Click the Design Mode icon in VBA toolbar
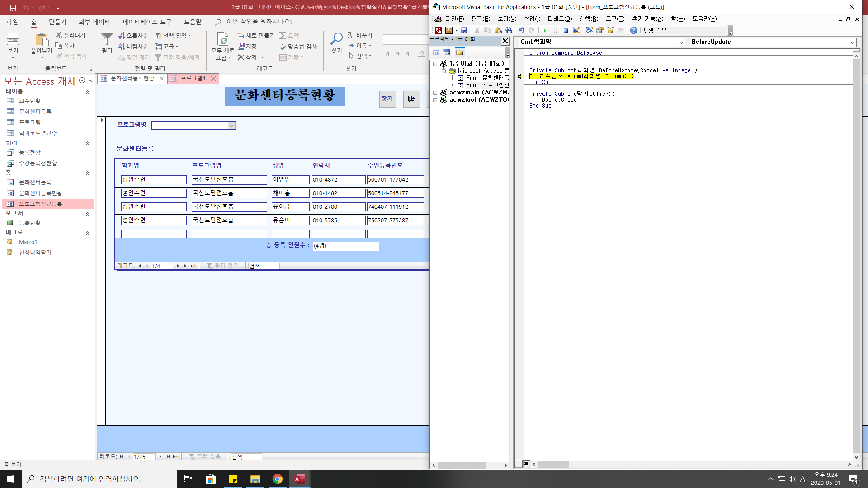868x488 pixels. click(576, 30)
